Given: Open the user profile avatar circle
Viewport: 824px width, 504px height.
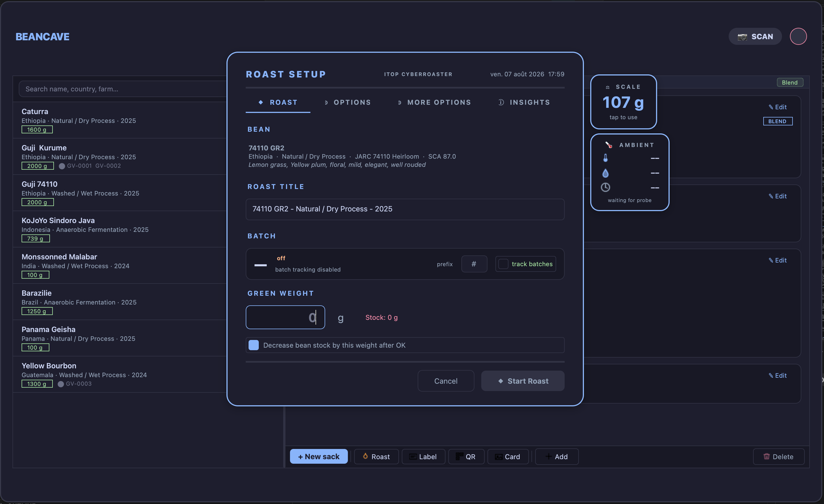Looking at the screenshot, I should [798, 36].
